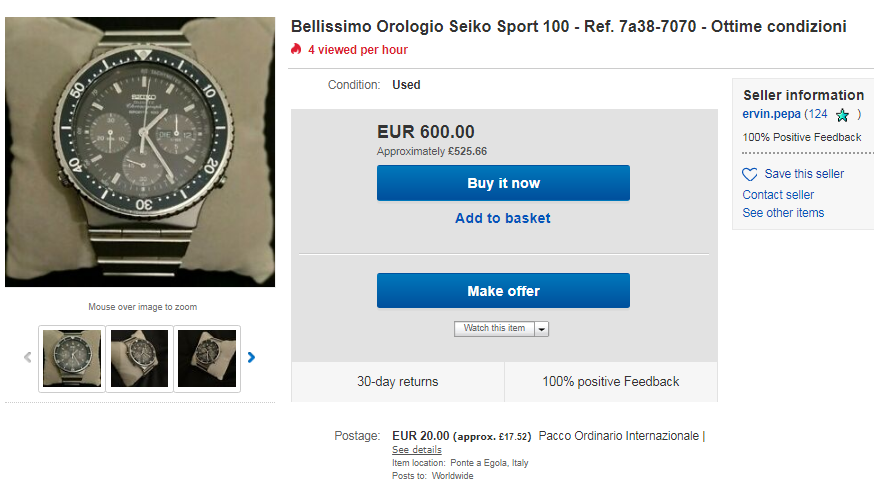
Task: Click next thumbnail arrow in the gallery
Action: (251, 357)
